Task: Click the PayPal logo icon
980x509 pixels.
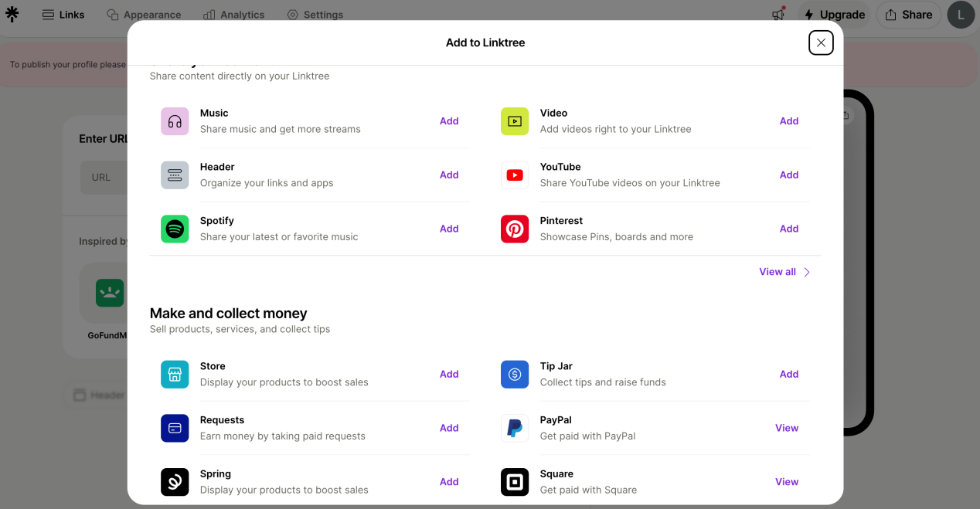Action: pyautogui.click(x=515, y=429)
